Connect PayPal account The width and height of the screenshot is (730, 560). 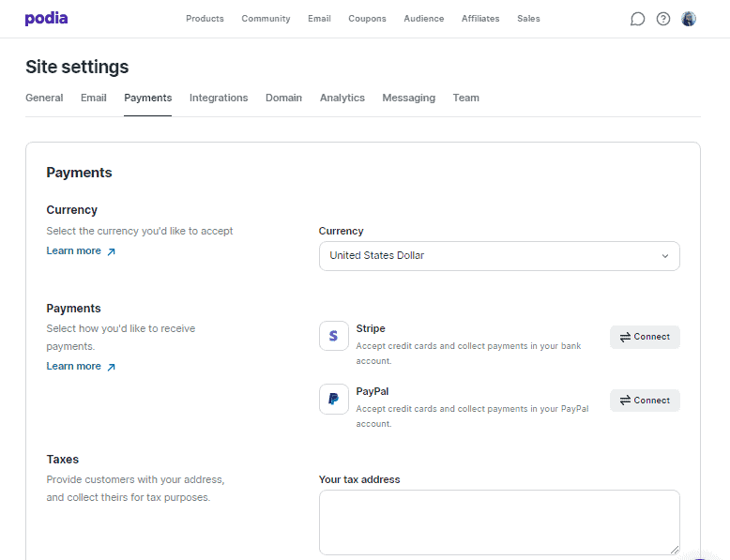[x=645, y=401]
